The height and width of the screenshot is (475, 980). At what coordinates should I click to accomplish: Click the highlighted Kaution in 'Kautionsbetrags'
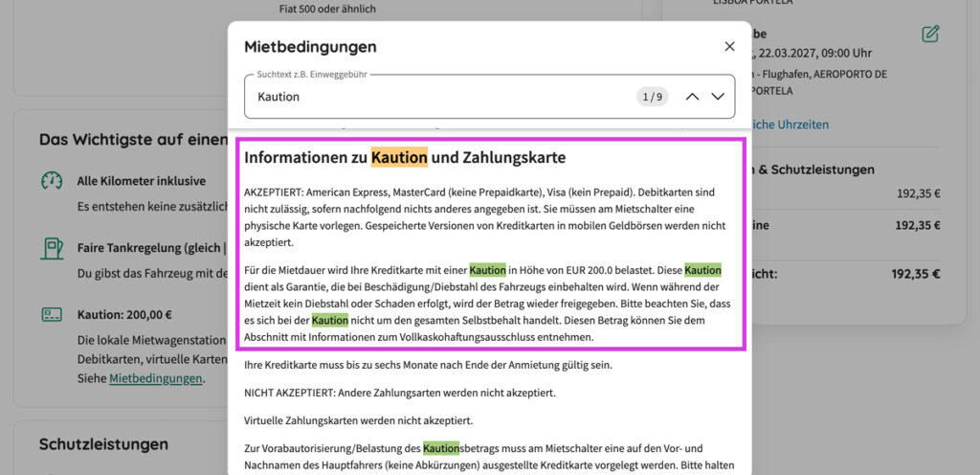(441, 448)
